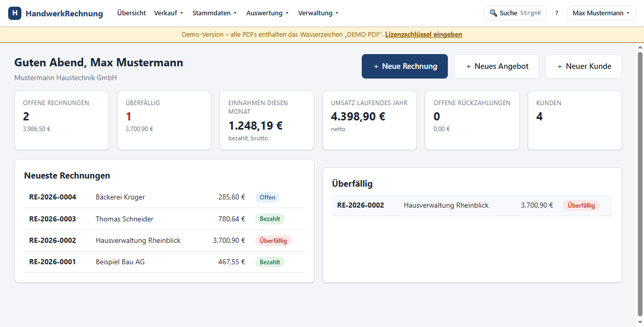Click the HandwerkRechnung H logo icon
644x327 pixels.
click(15, 13)
